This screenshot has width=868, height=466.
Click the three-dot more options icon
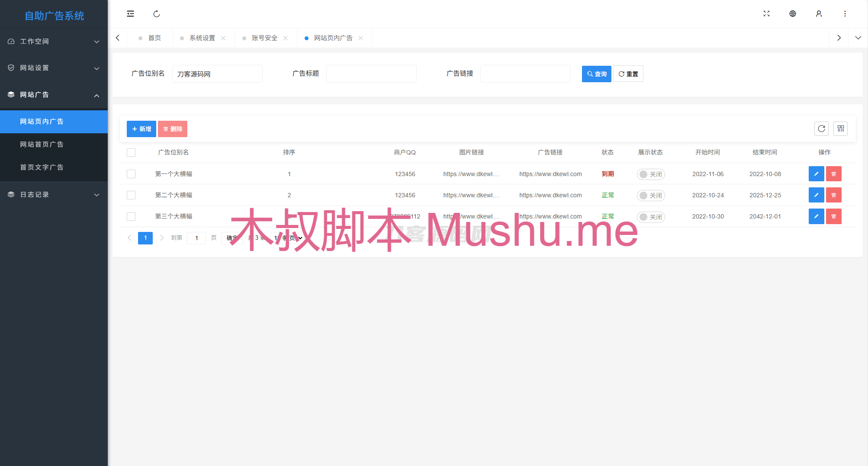coord(845,13)
